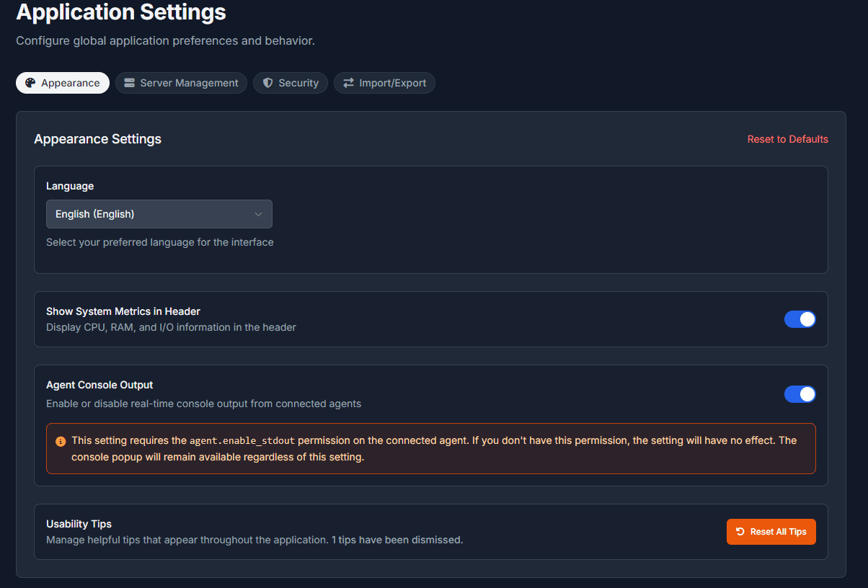The height and width of the screenshot is (588, 868).
Task: Click the server stack icon
Action: pos(130,83)
